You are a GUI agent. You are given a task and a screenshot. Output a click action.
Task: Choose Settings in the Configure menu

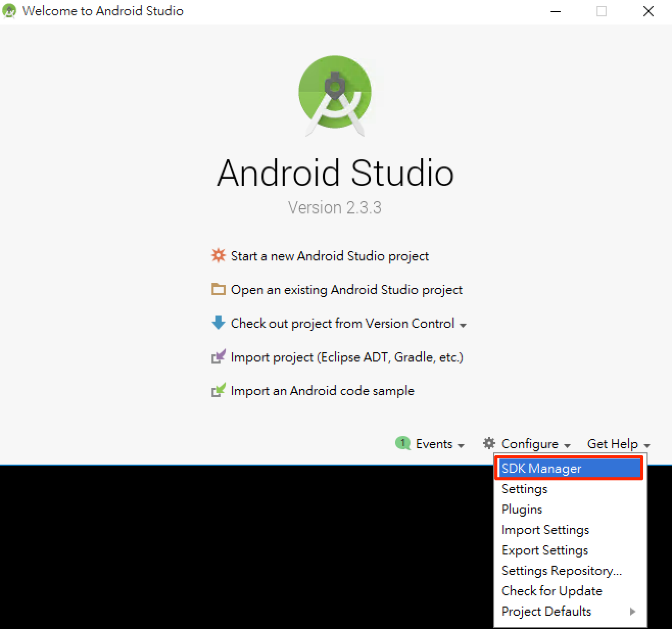(x=570, y=489)
